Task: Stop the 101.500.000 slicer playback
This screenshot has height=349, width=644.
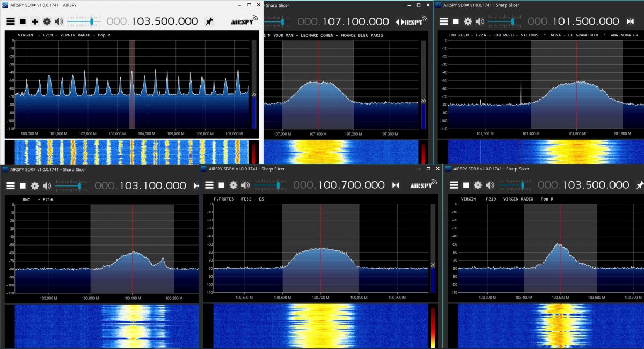Action: [x=456, y=21]
